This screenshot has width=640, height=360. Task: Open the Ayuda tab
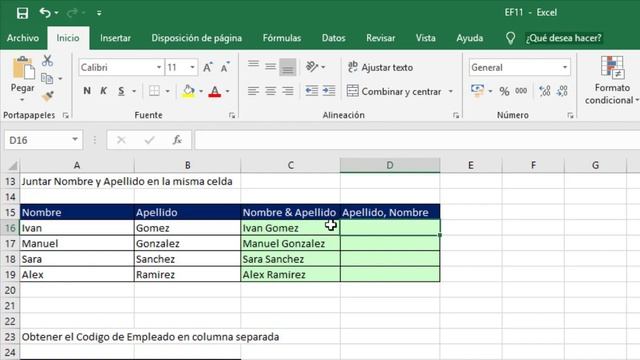pyautogui.click(x=470, y=38)
